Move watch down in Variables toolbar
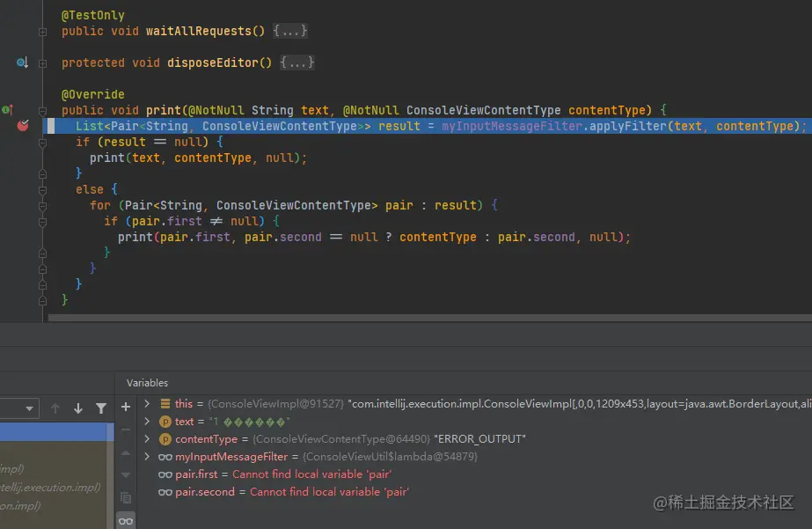The image size is (812, 529). (126, 474)
